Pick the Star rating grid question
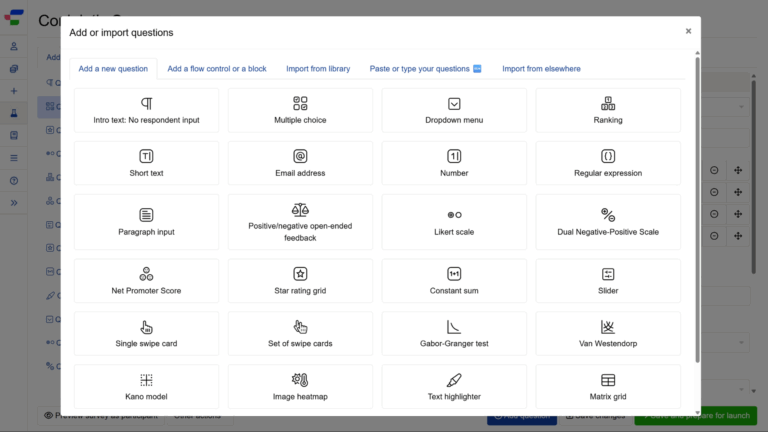768x432 pixels. (300, 281)
